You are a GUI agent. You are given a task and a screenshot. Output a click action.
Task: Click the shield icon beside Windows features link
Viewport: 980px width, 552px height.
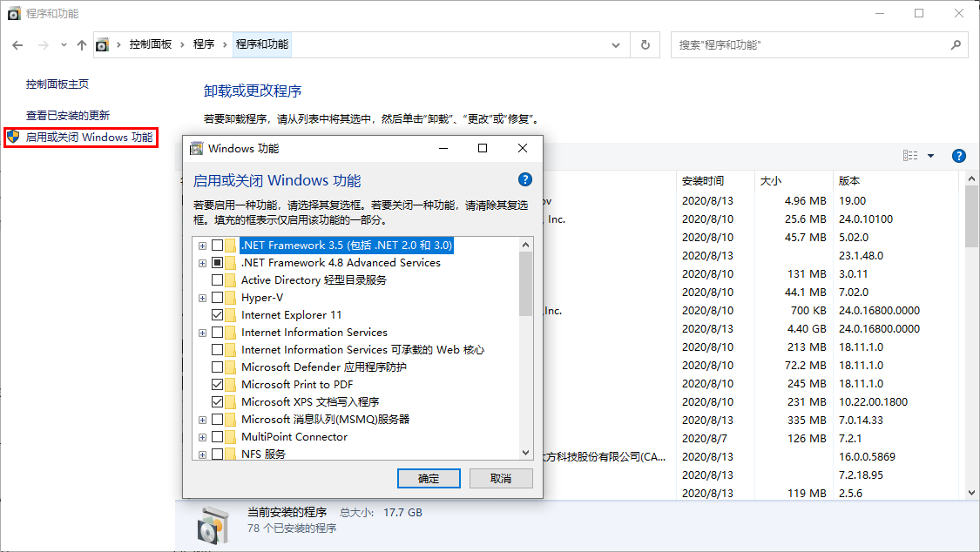pos(13,137)
